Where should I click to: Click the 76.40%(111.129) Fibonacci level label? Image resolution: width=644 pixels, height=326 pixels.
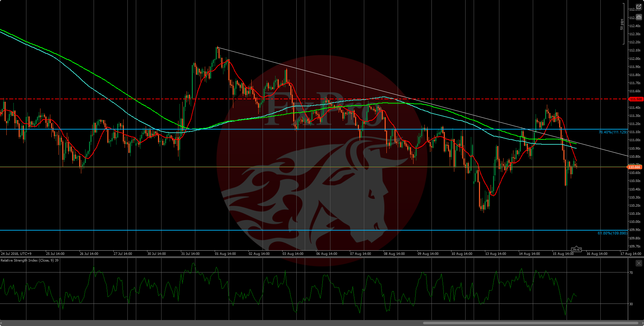click(613, 132)
